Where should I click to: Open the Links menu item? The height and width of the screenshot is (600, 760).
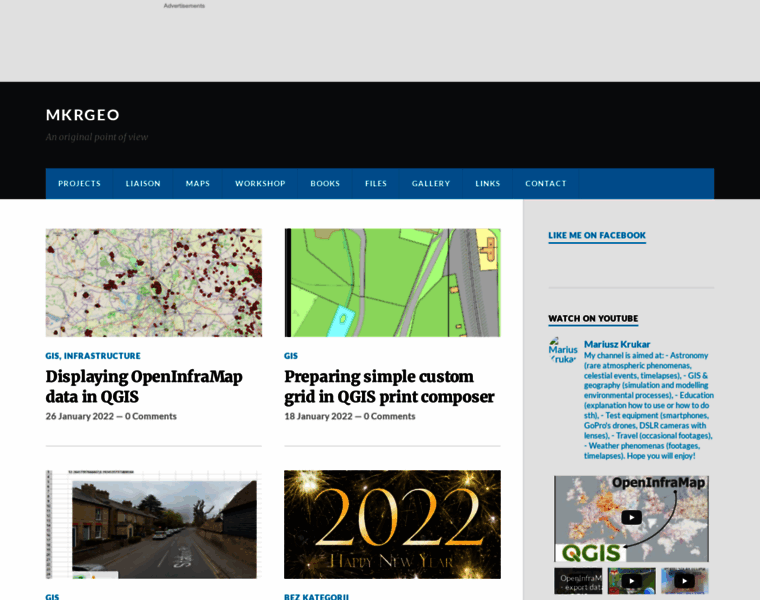(488, 184)
